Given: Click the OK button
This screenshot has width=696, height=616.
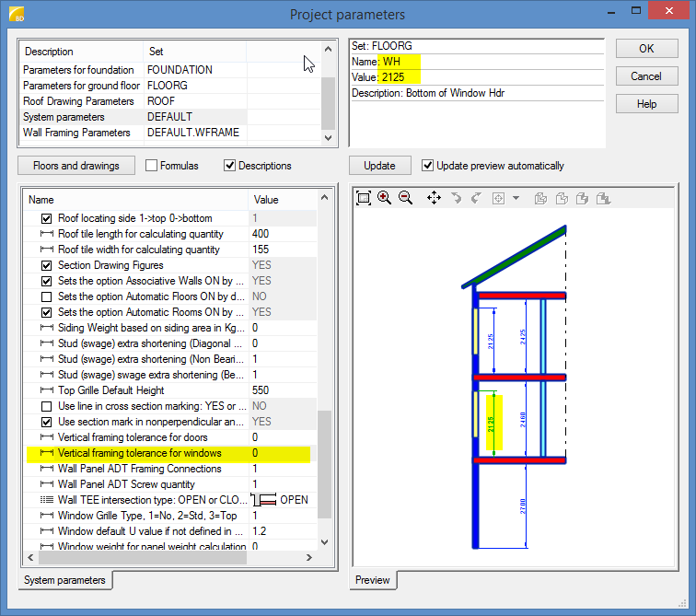Looking at the screenshot, I should point(646,49).
